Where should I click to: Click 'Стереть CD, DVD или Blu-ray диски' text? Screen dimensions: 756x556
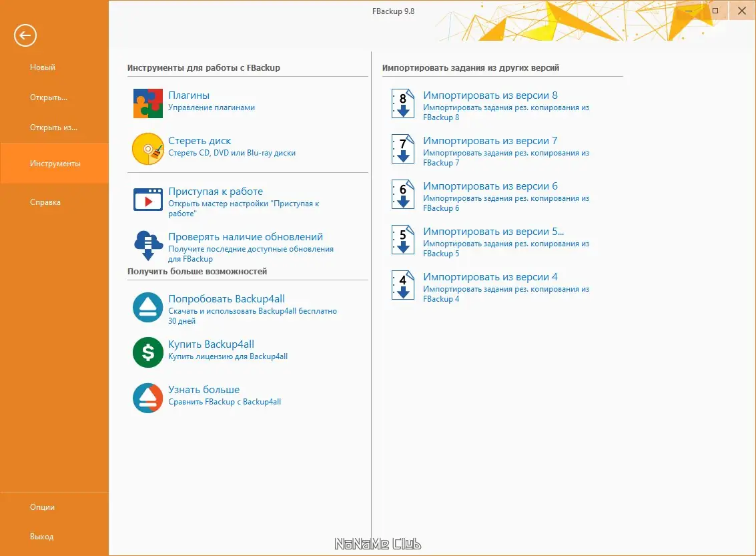coord(232,153)
